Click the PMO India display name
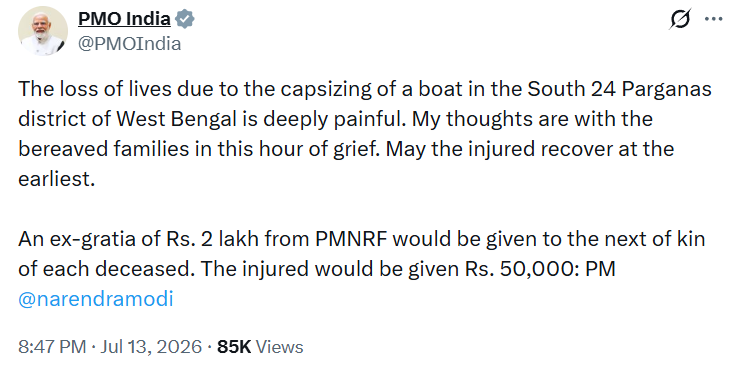Screen dimensions: 742x371 coord(124,19)
